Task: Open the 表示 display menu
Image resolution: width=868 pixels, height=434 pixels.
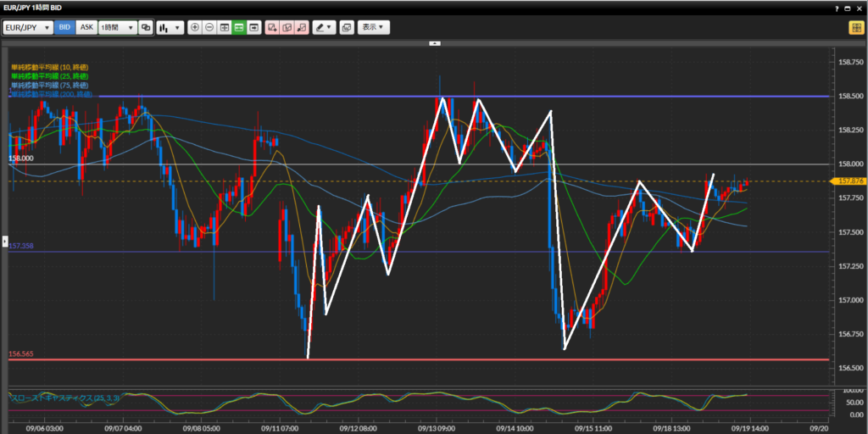Action: (x=373, y=27)
